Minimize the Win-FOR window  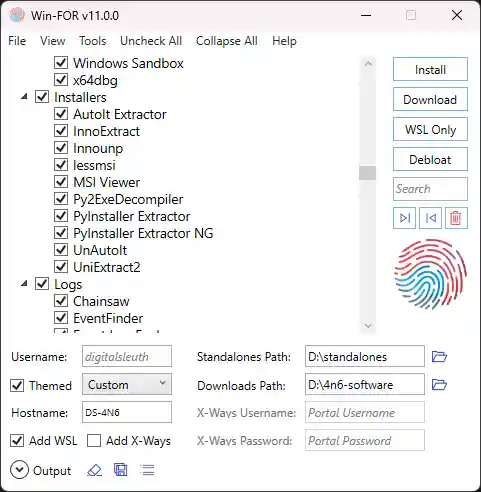(x=366, y=15)
